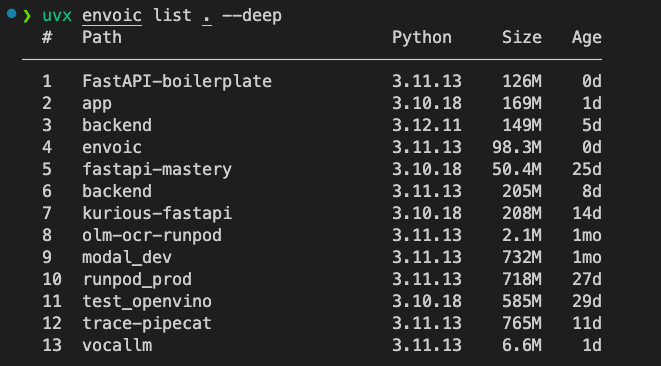This screenshot has width=661, height=366.
Task: Click the runpod_prod path entry
Action: [137, 280]
